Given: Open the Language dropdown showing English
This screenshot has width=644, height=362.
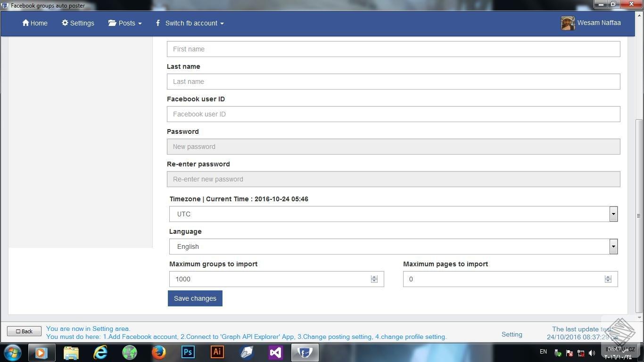Looking at the screenshot, I should pyautogui.click(x=393, y=247).
